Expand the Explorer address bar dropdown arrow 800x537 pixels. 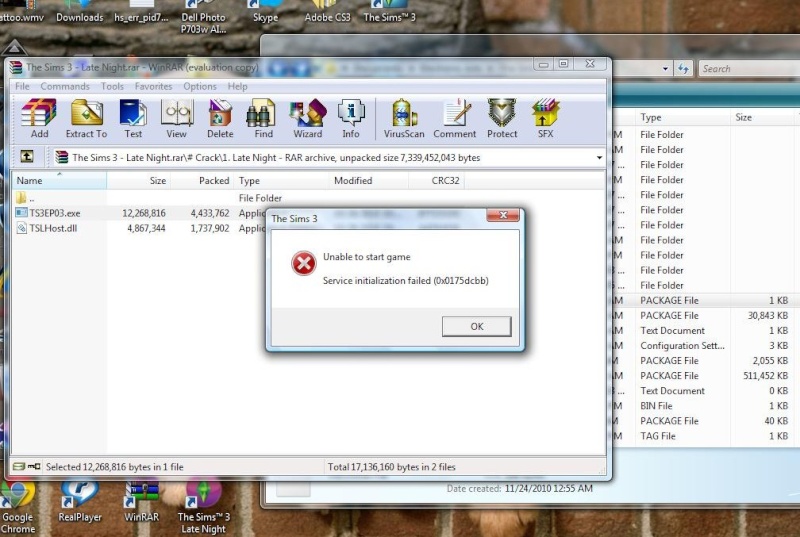point(665,68)
